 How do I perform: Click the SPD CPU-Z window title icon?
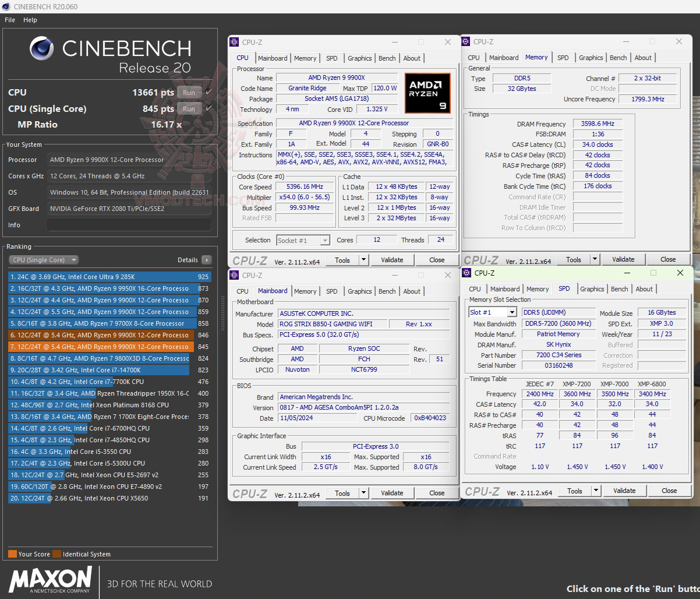pyautogui.click(x=466, y=273)
